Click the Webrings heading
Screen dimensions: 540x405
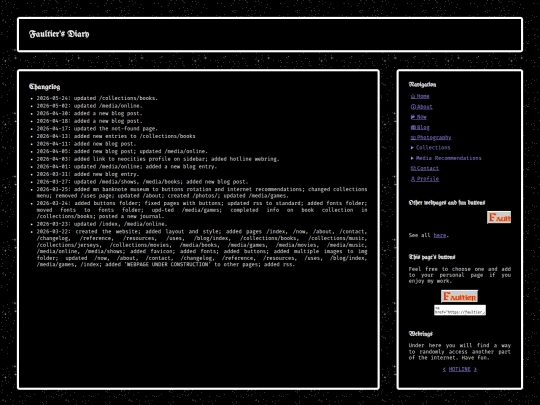point(420,334)
